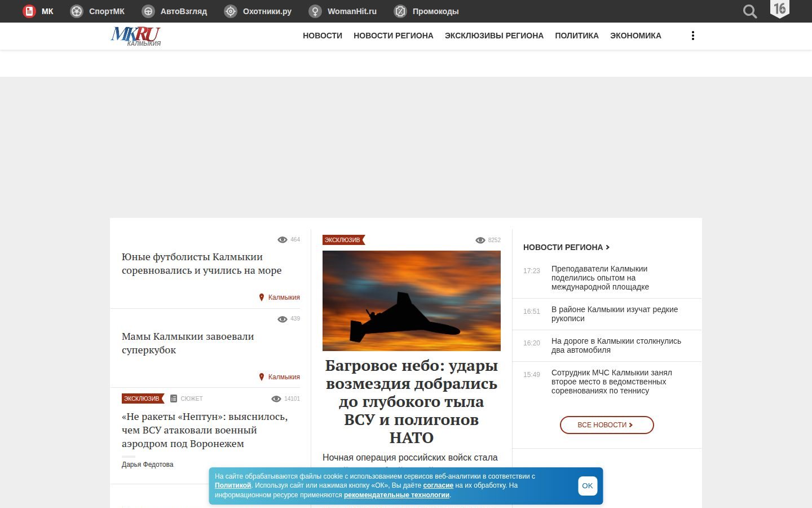
Task: Open more menu via three dots
Action: click(693, 36)
